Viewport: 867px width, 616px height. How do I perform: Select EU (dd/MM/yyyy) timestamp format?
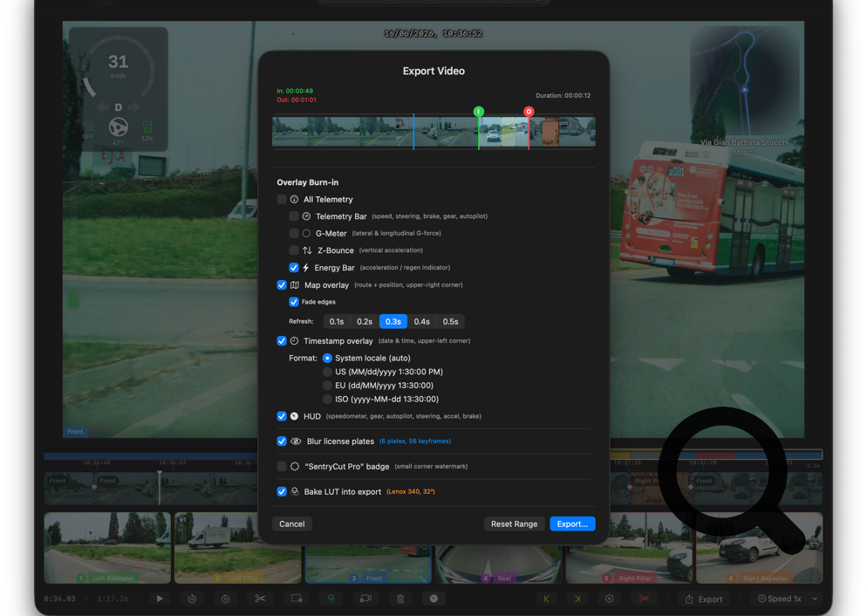point(327,386)
